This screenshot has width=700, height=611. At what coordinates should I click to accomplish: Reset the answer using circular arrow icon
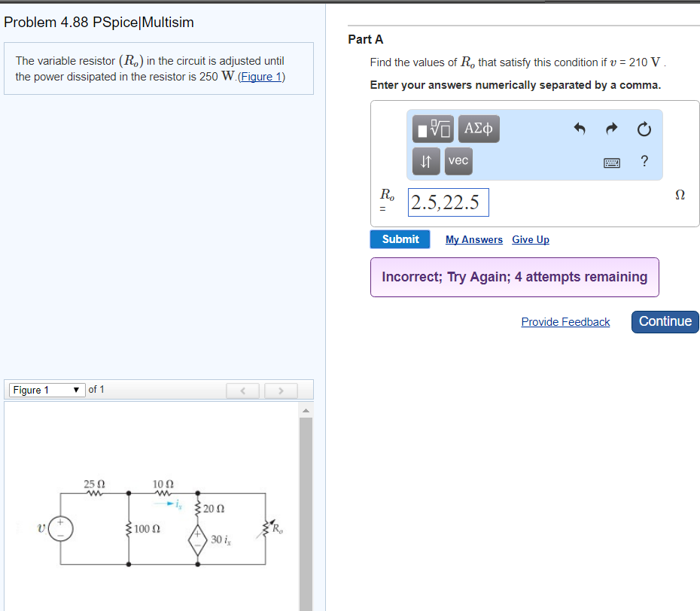[644, 129]
